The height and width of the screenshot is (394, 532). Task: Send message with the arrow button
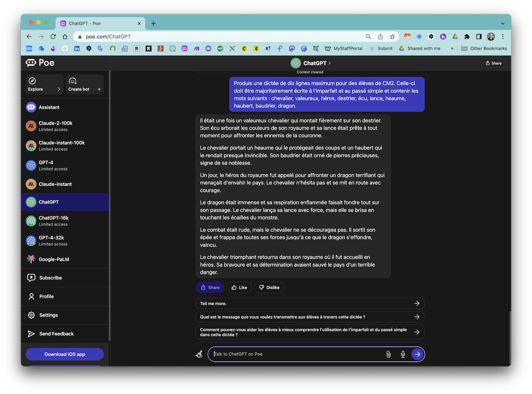coord(417,354)
